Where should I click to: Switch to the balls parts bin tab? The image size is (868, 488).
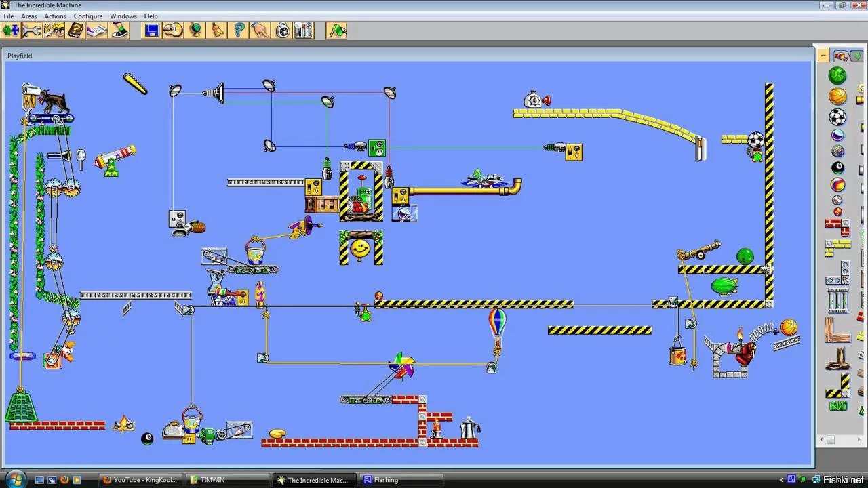click(x=842, y=56)
